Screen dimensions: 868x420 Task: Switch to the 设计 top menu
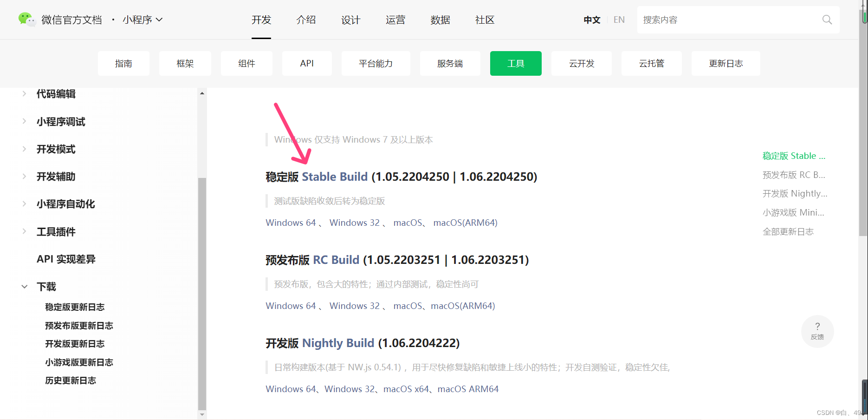pos(350,20)
